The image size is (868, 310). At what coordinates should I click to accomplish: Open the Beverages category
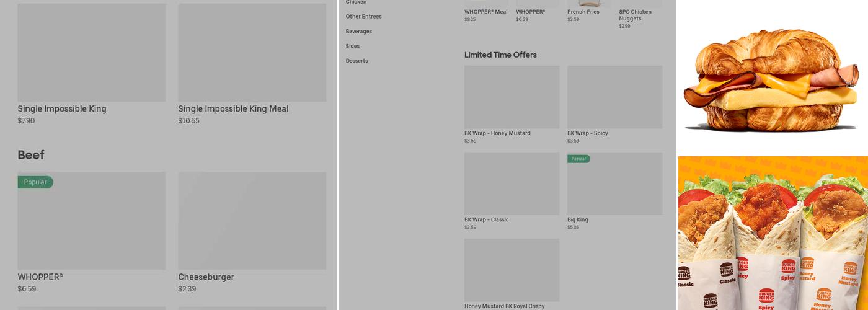(358, 32)
